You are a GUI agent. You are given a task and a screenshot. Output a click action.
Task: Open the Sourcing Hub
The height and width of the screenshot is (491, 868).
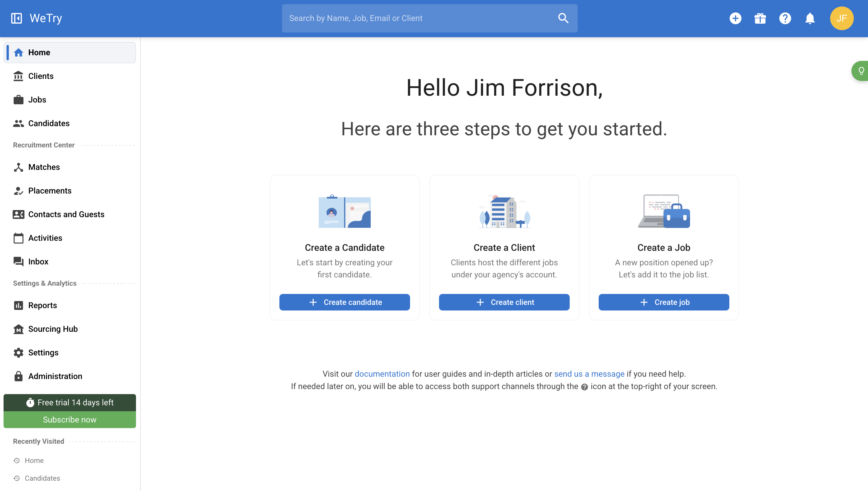[x=53, y=329]
